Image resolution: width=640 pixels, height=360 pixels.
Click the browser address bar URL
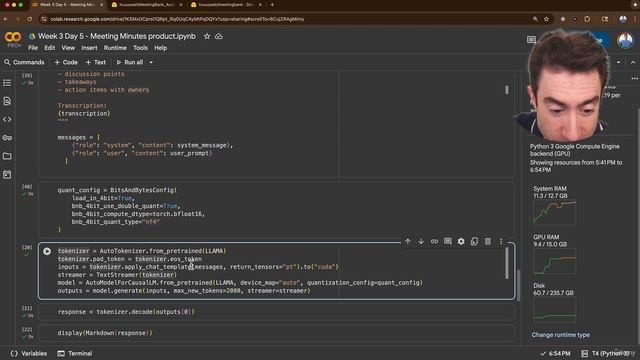[177, 19]
